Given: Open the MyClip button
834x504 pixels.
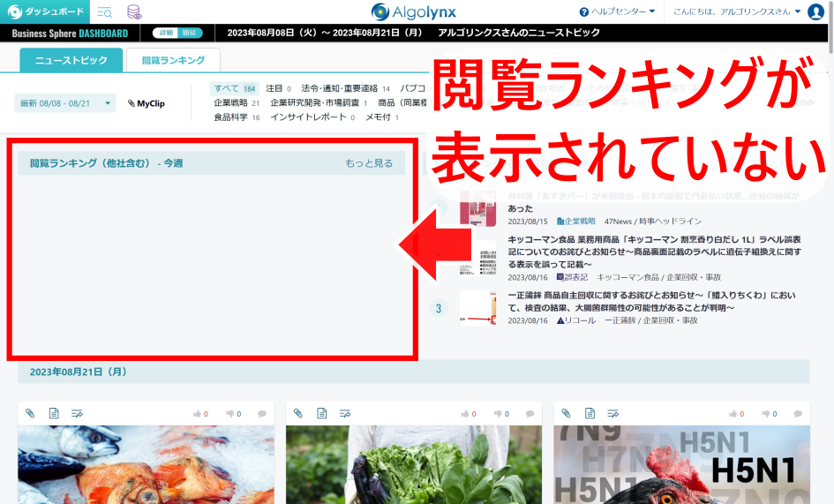Looking at the screenshot, I should [147, 103].
